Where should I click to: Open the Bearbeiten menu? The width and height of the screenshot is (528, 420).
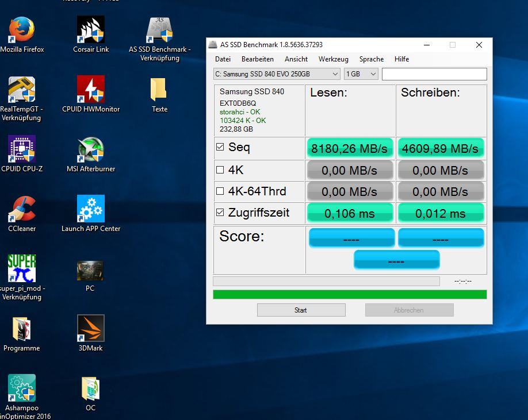258,59
